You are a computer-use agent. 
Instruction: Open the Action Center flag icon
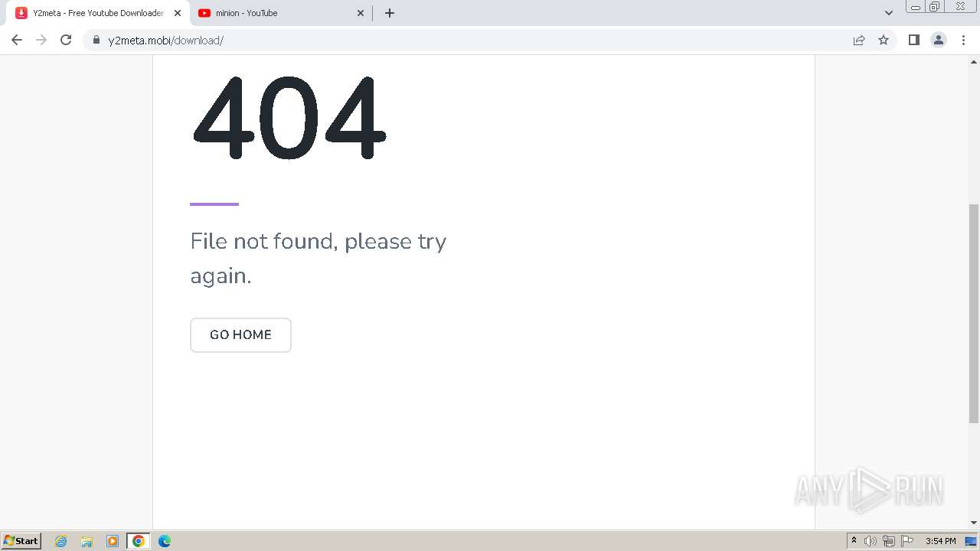[x=907, y=541]
